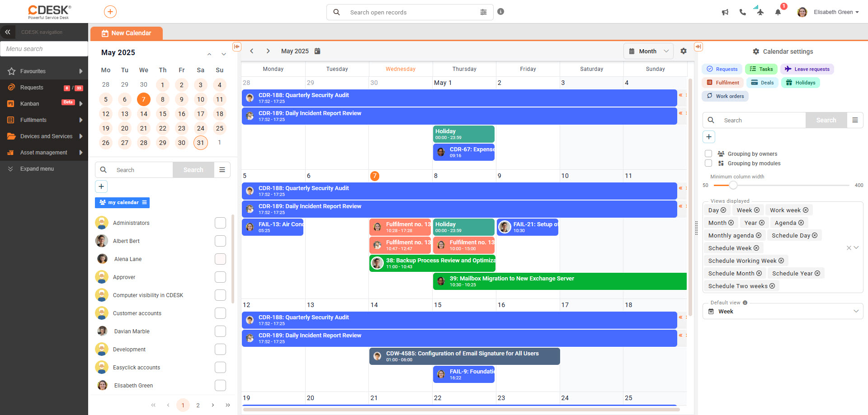Open Default view Week dropdown
The image size is (868, 415).
pos(783,312)
